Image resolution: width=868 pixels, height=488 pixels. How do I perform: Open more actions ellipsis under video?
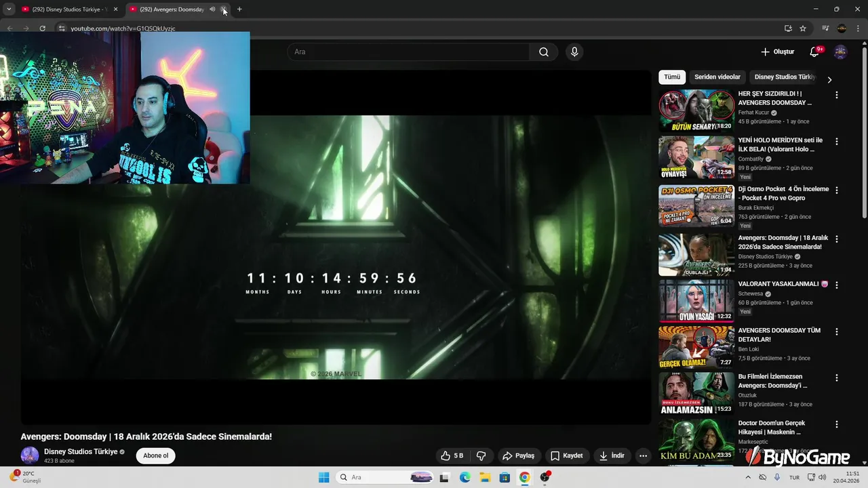(x=644, y=456)
